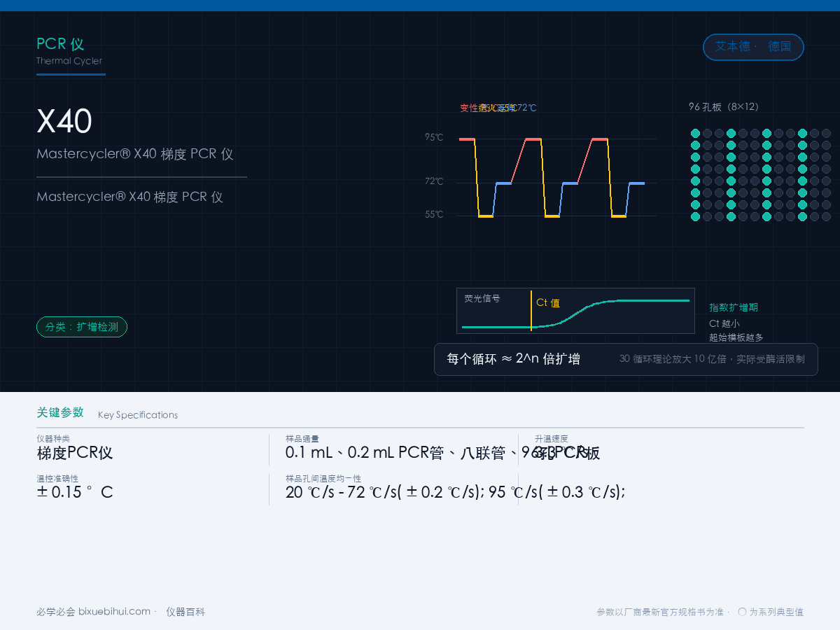This screenshot has width=840, height=630.
Task: Open the 仪器百科 footer link
Action: 185,612
